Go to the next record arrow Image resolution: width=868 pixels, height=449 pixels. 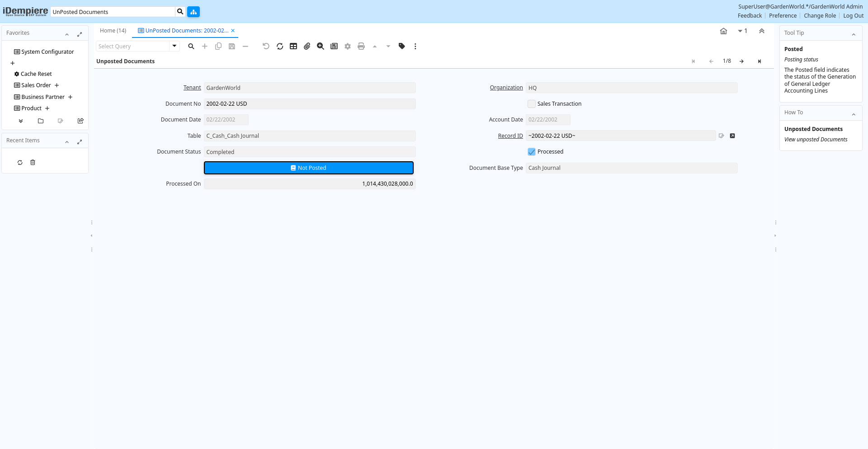[742, 61]
